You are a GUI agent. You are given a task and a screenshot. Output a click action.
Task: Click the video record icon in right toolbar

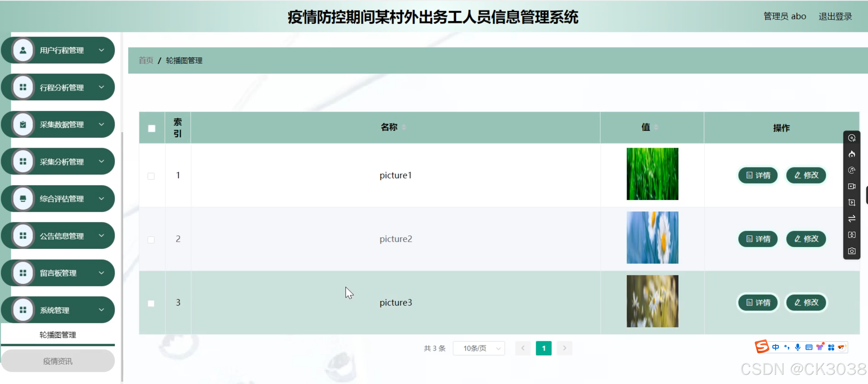pos(851,186)
